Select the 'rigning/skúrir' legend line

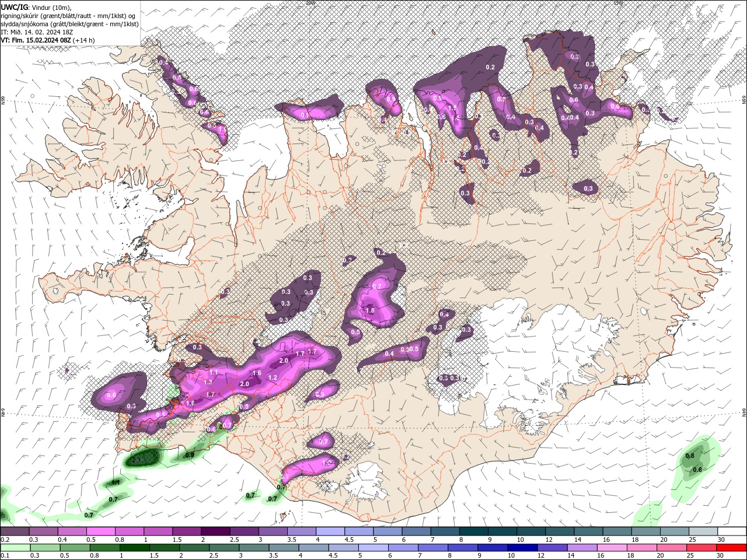click(69, 16)
